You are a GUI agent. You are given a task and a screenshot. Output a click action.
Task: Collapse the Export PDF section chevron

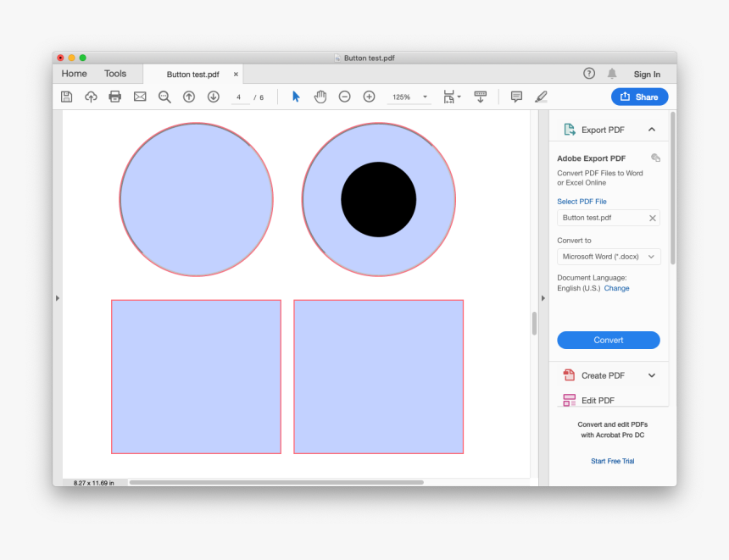[652, 130]
